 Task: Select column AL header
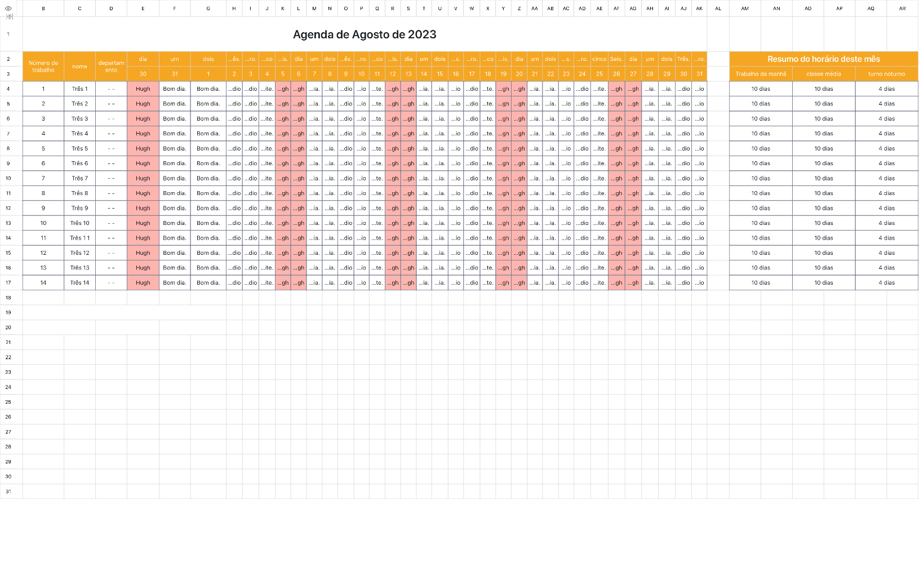[718, 8]
